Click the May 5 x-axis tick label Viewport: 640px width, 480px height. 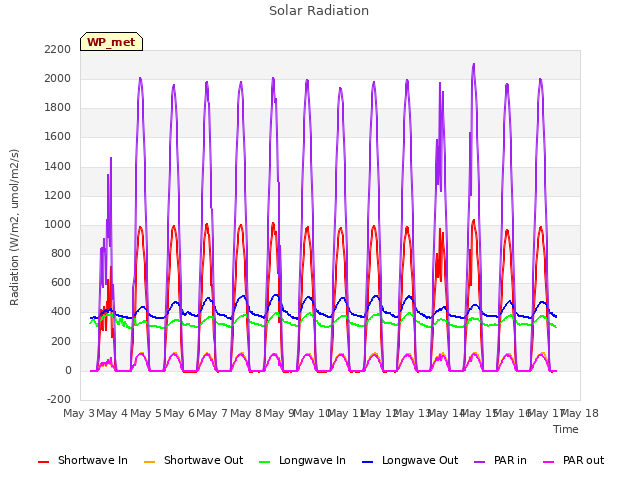click(x=146, y=413)
